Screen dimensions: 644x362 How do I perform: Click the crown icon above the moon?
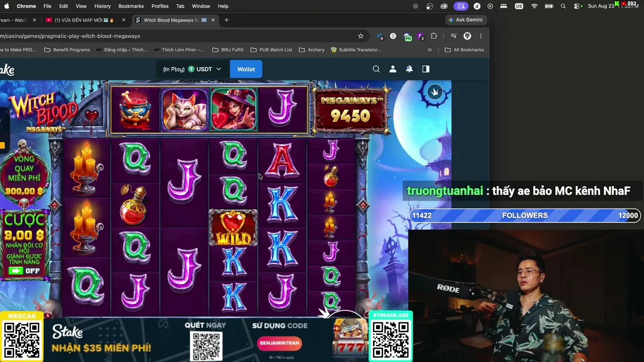435,92
